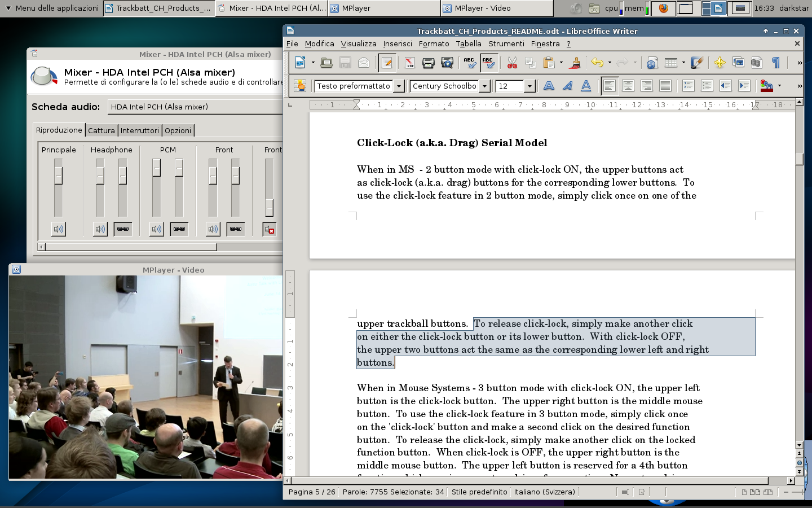The image size is (812, 508).
Task: Switch to the Cattura tab
Action: (x=101, y=130)
